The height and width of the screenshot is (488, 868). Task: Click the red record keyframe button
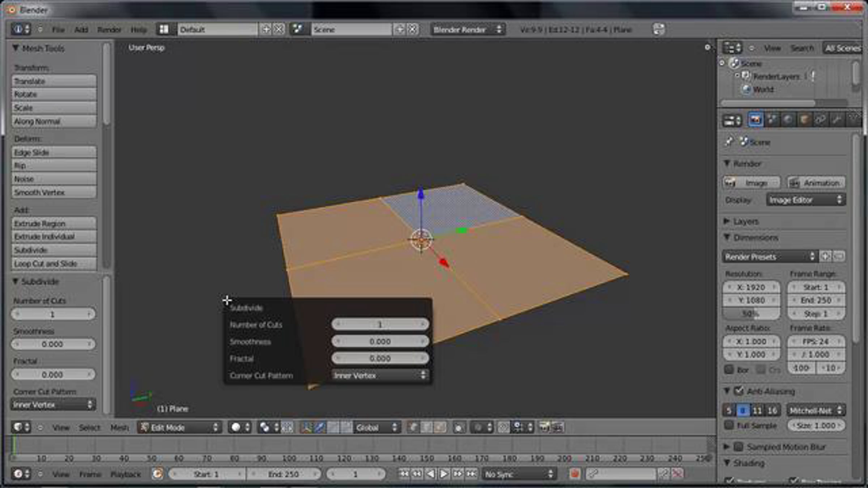pyautogui.click(x=575, y=474)
